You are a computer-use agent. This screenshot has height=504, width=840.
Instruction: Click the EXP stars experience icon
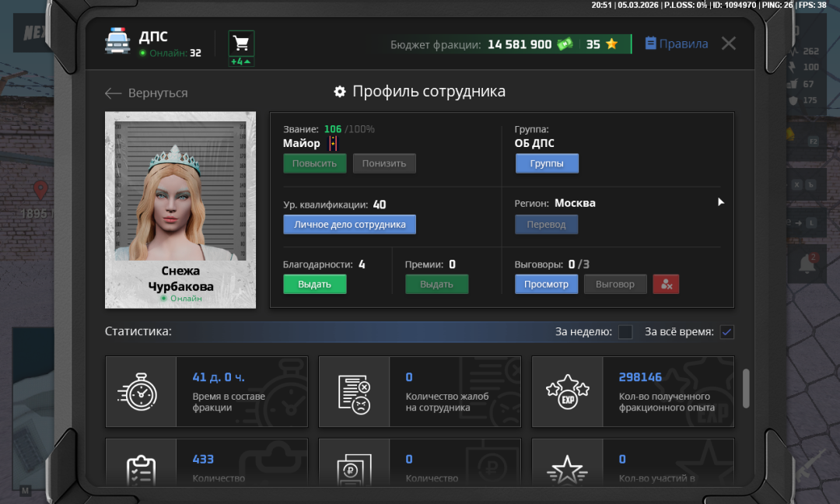(567, 392)
